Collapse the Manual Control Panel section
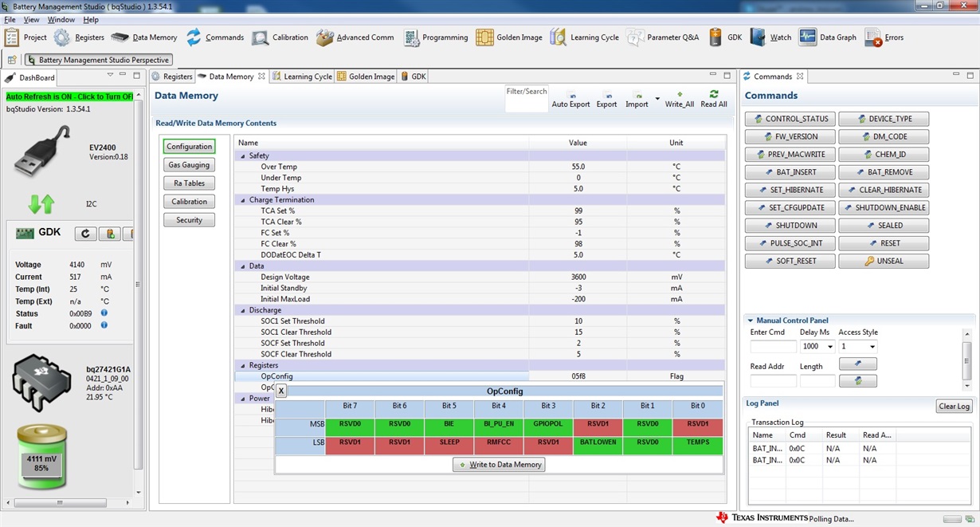This screenshot has width=980, height=527. [x=751, y=321]
